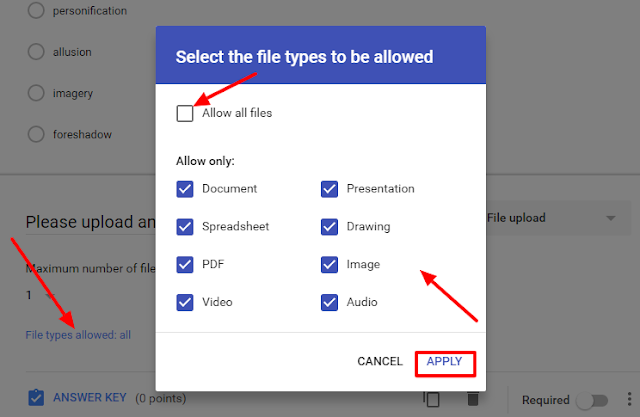Open the three-dot more options menu
This screenshot has width=640, height=417.
[627, 399]
